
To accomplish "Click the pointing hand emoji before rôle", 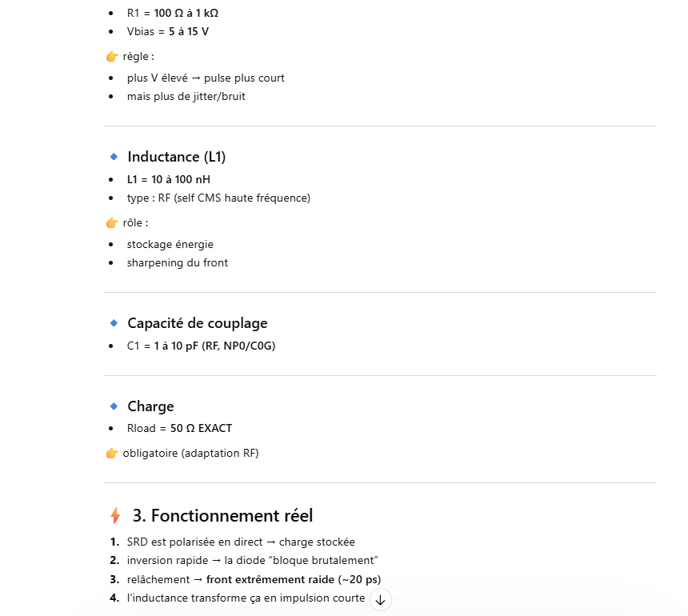I will click(112, 223).
